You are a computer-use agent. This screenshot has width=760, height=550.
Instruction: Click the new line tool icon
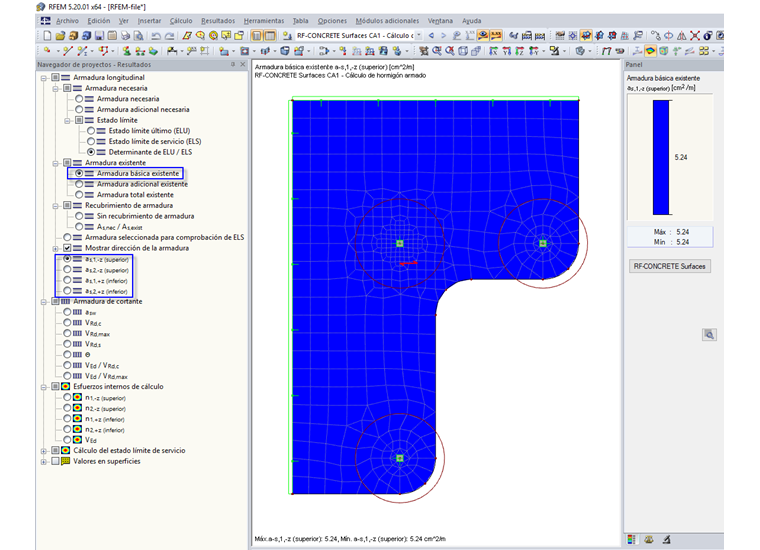(x=68, y=50)
